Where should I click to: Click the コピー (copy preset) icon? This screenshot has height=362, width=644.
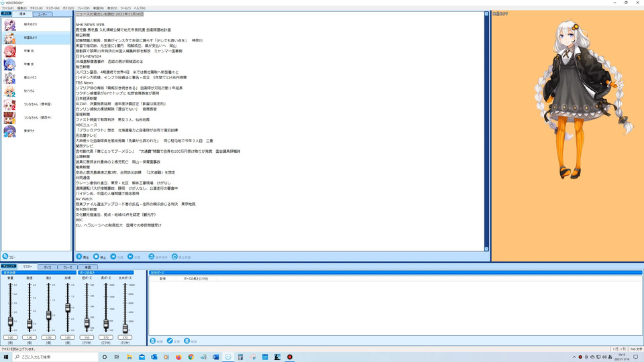(5, 256)
